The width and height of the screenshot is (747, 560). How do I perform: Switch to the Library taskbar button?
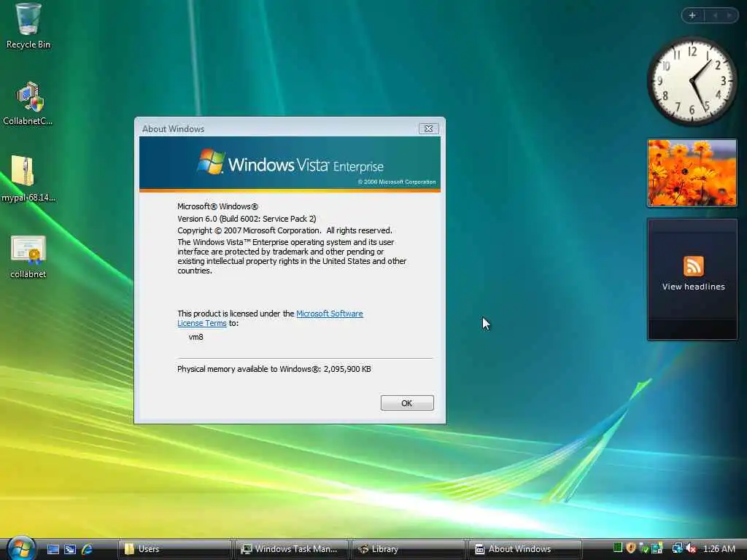point(408,549)
